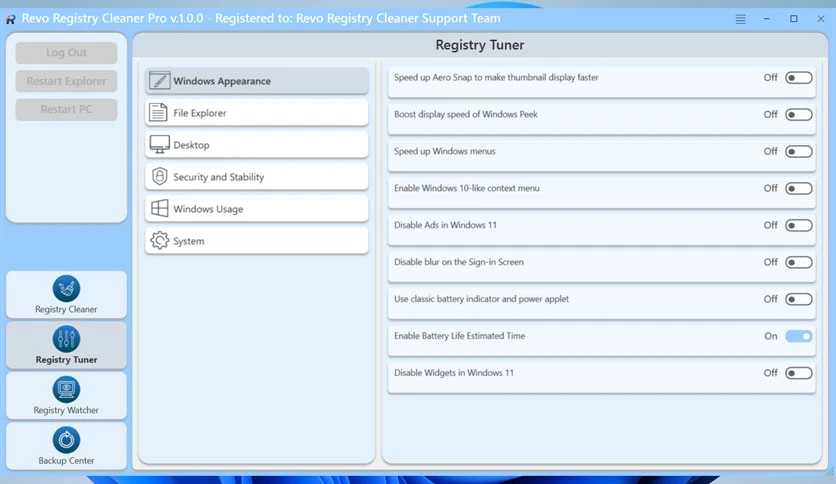Click the Registry Tuner panel heading
Screen dimensions: 836x484
[x=480, y=45]
